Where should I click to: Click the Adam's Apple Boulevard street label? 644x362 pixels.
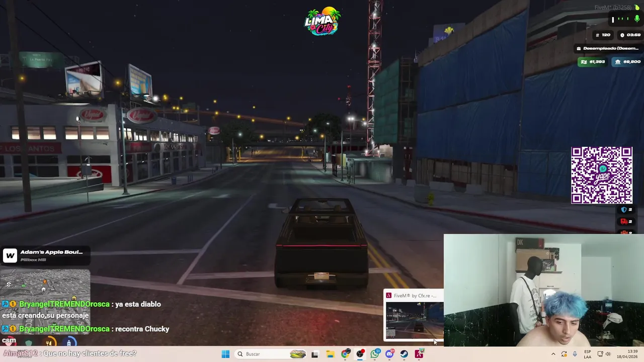[x=51, y=252]
